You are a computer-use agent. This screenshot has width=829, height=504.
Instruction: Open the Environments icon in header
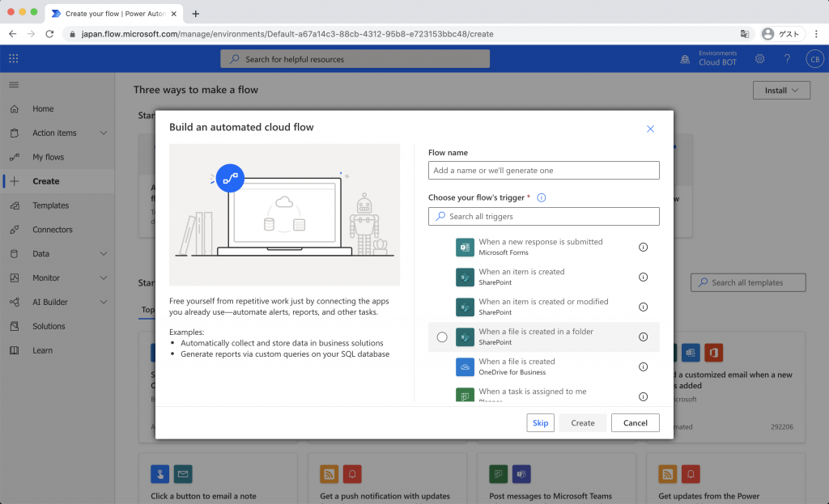pos(685,59)
